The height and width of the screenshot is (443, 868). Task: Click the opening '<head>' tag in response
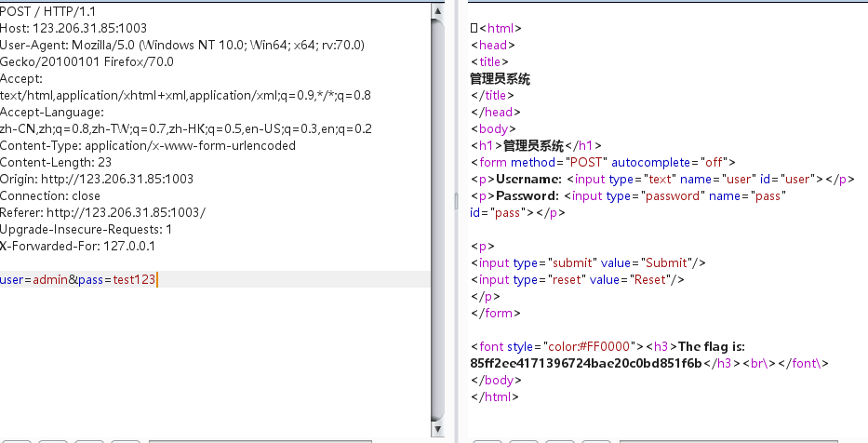click(x=493, y=45)
